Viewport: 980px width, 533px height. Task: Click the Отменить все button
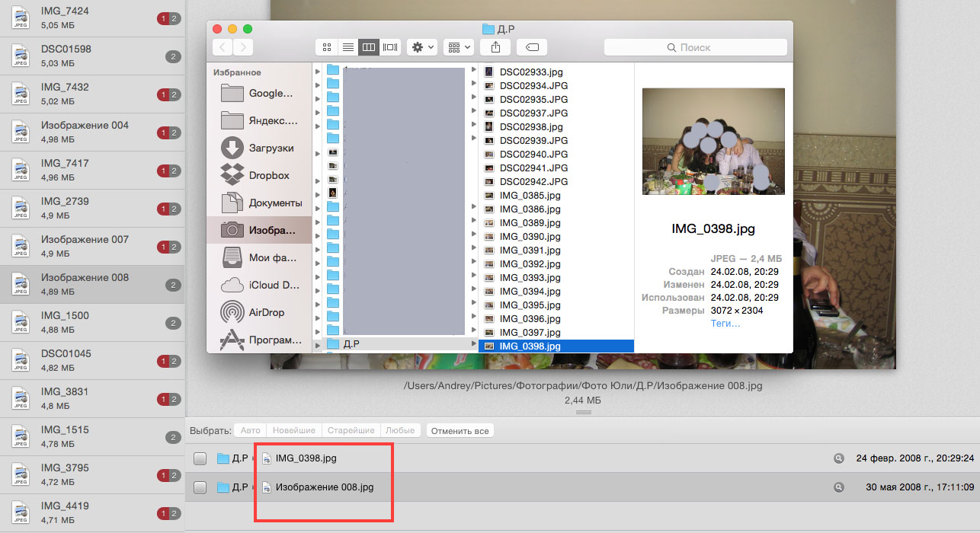(460, 430)
